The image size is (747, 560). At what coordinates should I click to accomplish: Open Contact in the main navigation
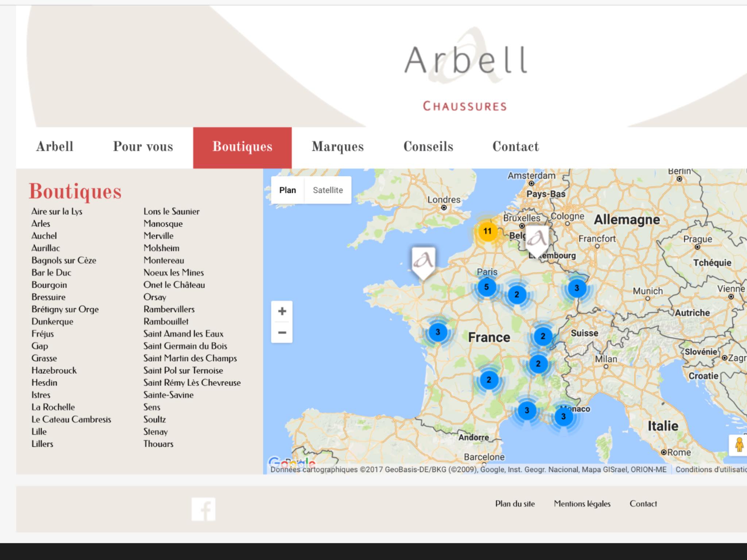click(x=515, y=147)
